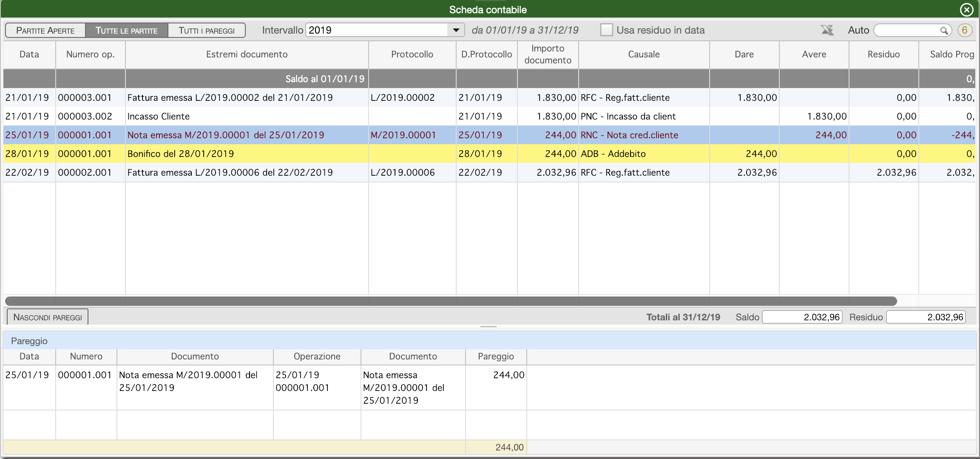Click Nascondi pareggi button

pyautogui.click(x=48, y=317)
